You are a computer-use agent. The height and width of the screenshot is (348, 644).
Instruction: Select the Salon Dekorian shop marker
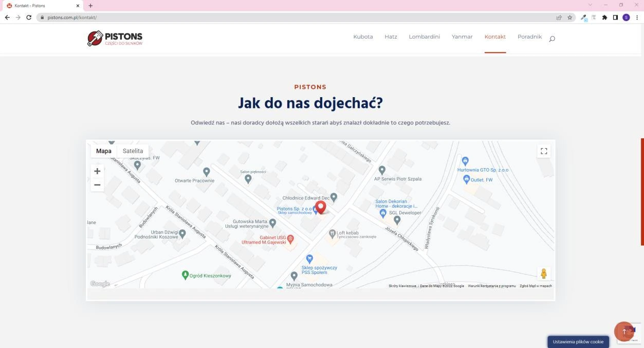click(383, 212)
